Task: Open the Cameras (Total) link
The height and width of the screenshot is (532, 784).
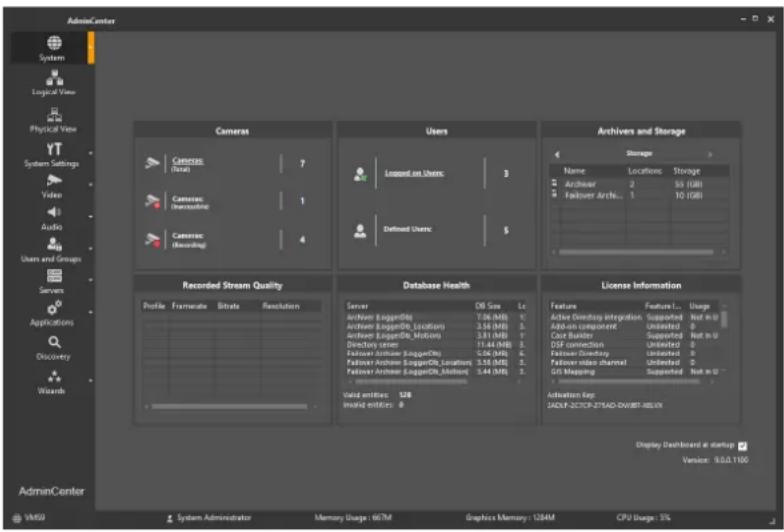Action: pos(188,160)
